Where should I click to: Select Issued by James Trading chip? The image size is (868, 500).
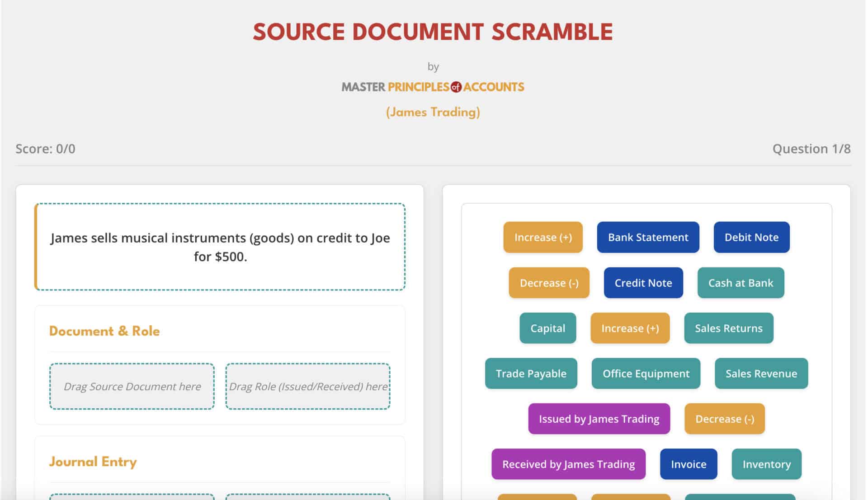599,419
